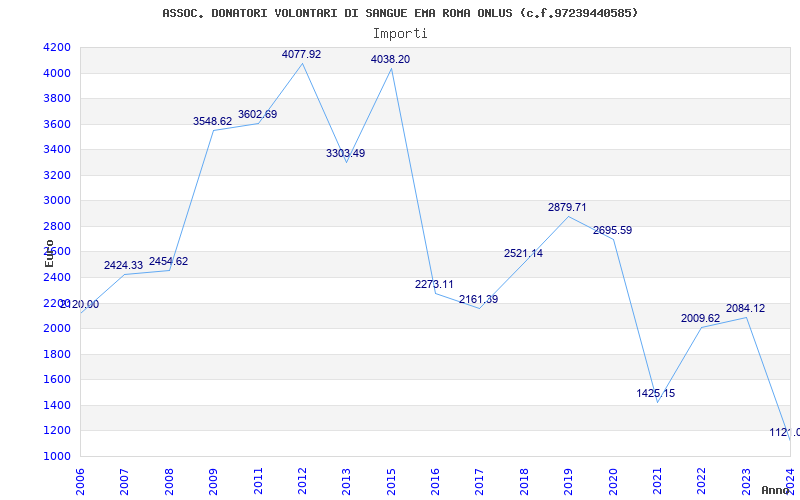Click the 2000 y-axis tick label
The image size is (800, 500).
pos(57,329)
